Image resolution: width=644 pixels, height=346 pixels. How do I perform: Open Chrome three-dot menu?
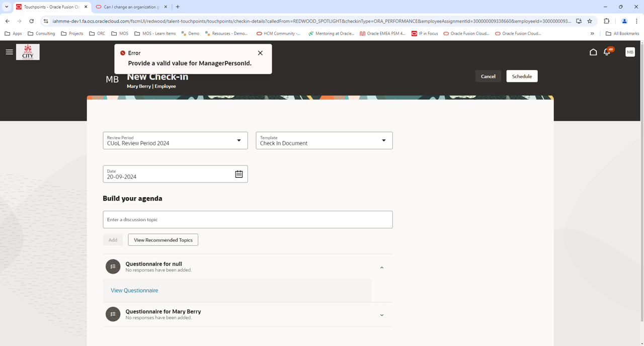coord(636,21)
